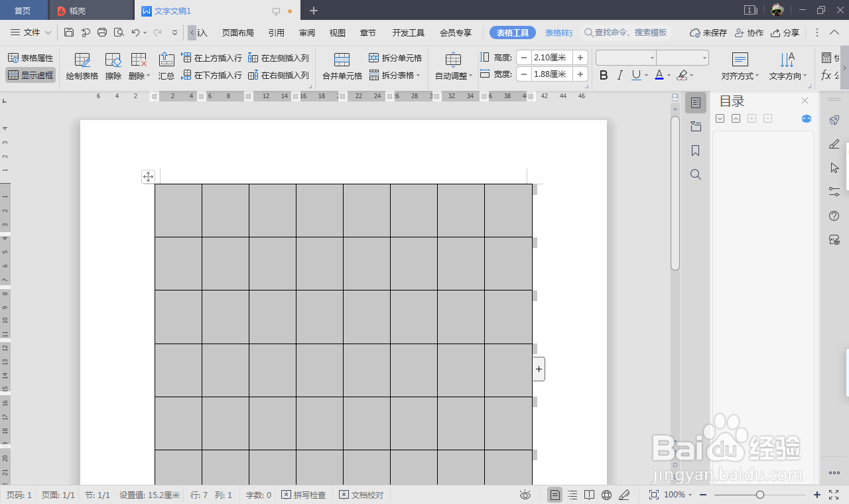The image size is (849, 504).
Task: Toggle Document Proofing (文档校对)
Action: 361,495
